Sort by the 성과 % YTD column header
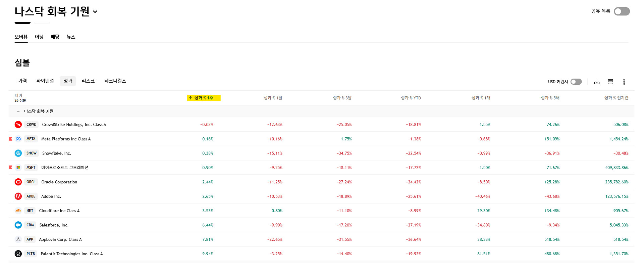 pos(411,98)
